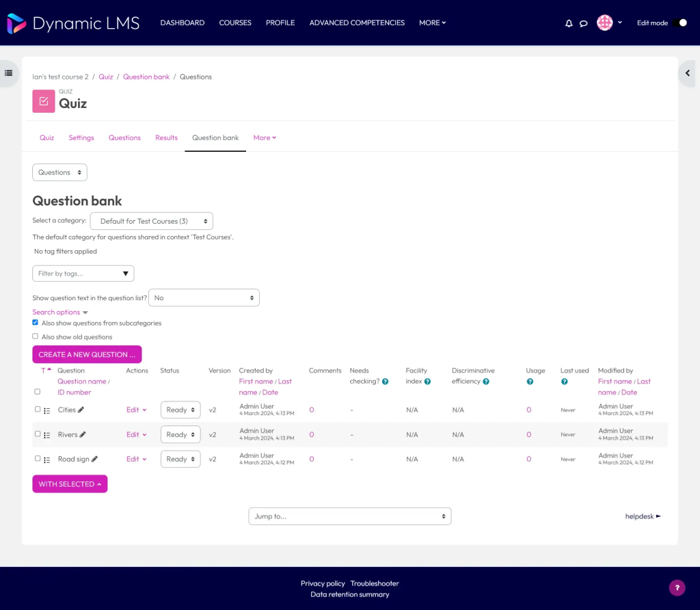Click question type icon for Cities
The image size is (700, 610).
click(x=47, y=411)
